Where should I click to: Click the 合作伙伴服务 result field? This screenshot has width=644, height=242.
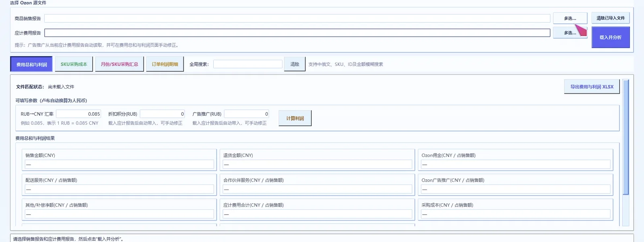point(317,189)
